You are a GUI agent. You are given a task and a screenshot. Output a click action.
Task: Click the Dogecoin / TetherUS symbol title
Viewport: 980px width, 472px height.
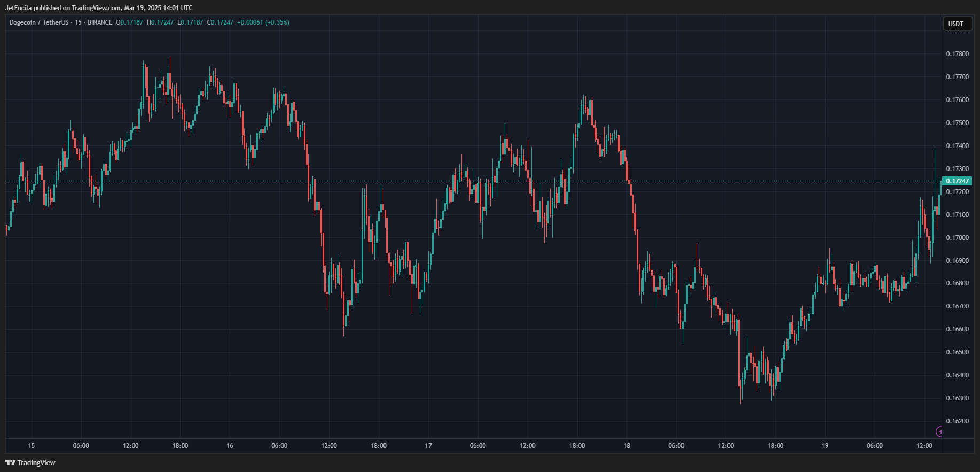click(39, 22)
